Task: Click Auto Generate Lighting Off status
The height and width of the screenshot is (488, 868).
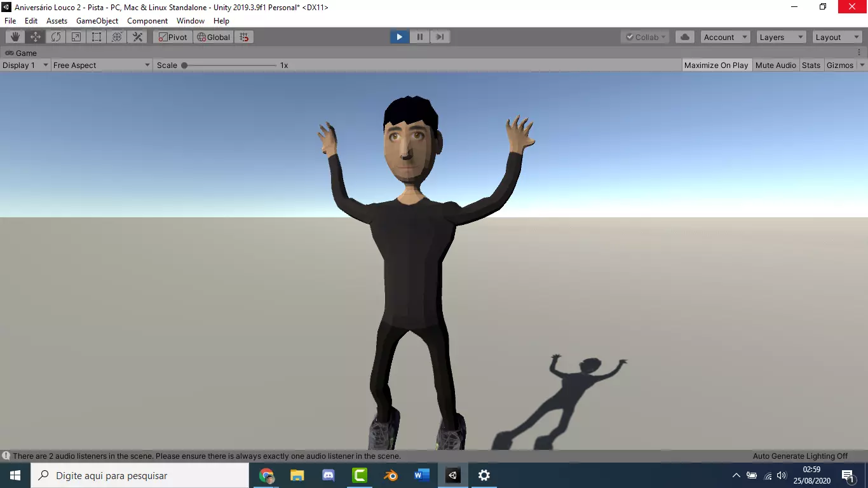Action: click(x=800, y=456)
